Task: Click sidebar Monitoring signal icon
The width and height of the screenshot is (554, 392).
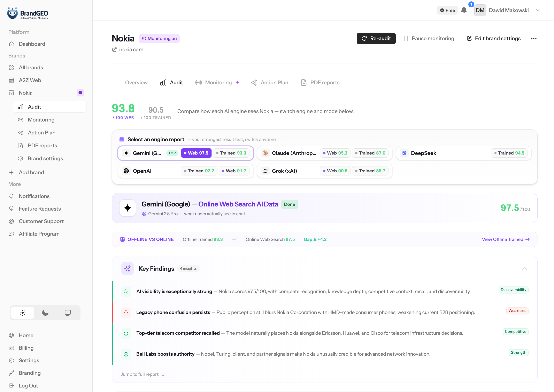Action: 21,120
